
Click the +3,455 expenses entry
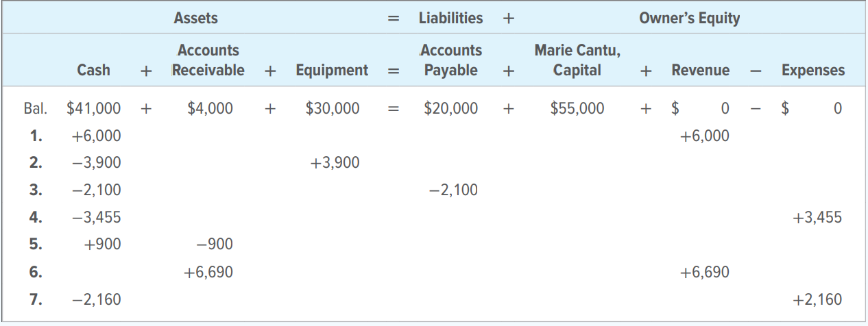tap(817, 218)
